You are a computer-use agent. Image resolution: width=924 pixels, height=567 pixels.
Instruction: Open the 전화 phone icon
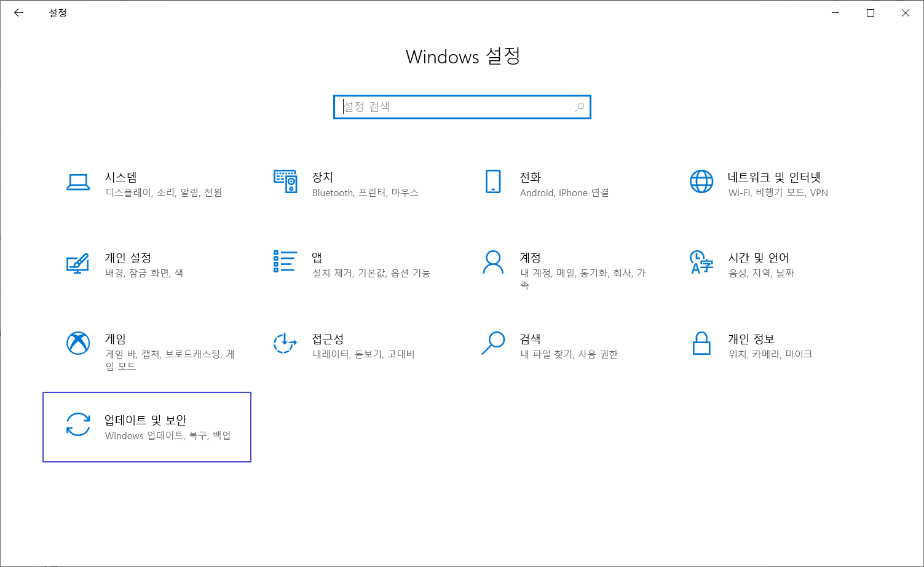[x=493, y=181]
